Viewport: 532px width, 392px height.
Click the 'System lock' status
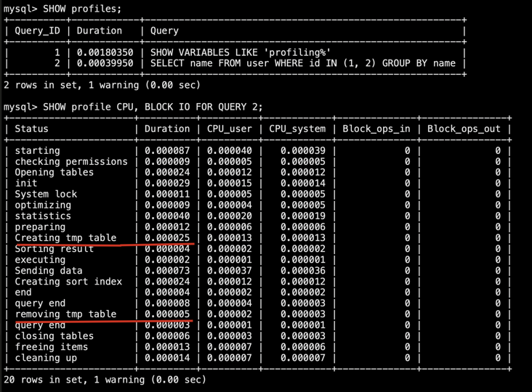point(46,194)
